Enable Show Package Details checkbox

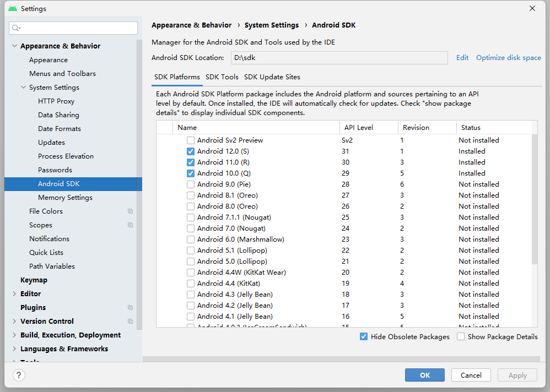[461, 336]
